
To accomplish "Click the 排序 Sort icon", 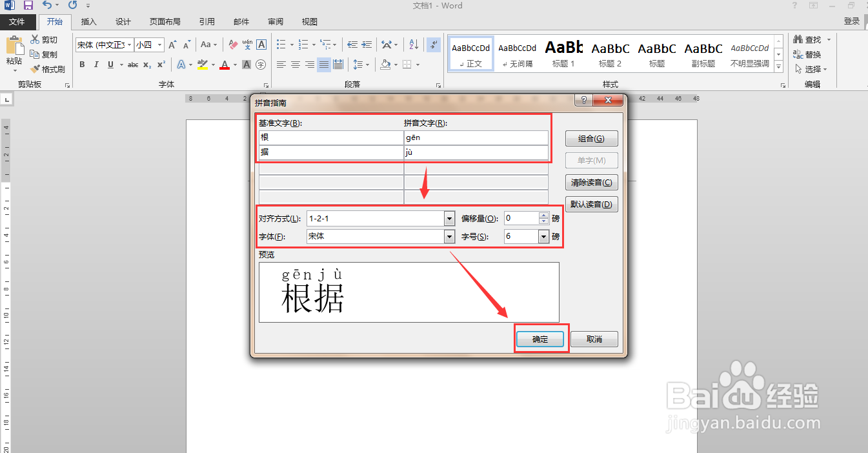I will (x=413, y=45).
